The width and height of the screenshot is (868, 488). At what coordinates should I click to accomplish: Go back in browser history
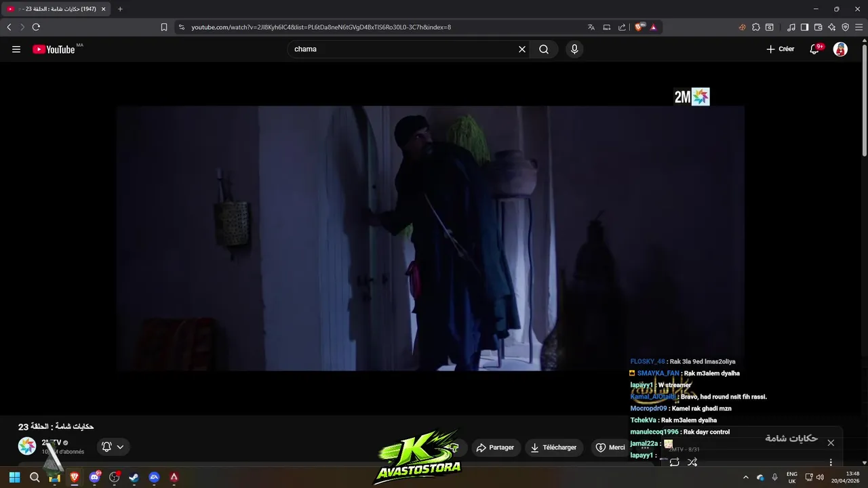pyautogui.click(x=9, y=27)
